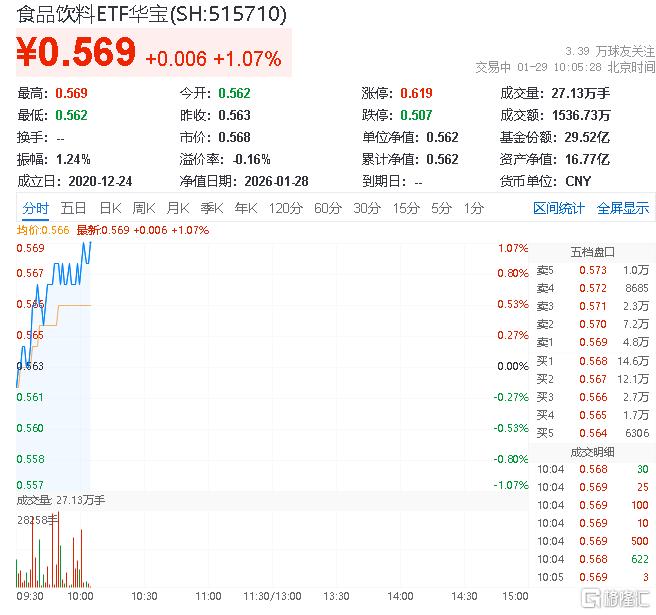The height and width of the screenshot is (615, 656).
Task: Click the 均价:0.566 label above chart
Action: (43, 230)
